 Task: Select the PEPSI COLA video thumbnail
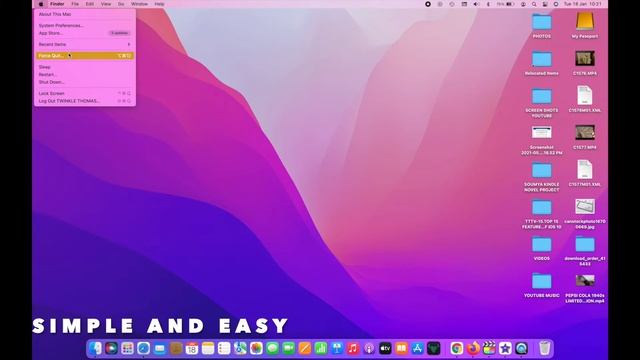point(585,280)
